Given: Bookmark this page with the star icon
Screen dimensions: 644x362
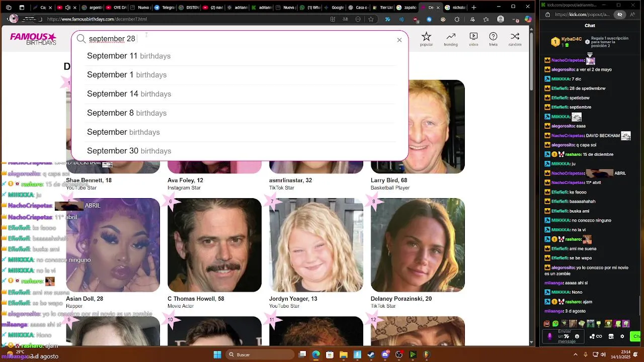Looking at the screenshot, I should click(371, 19).
